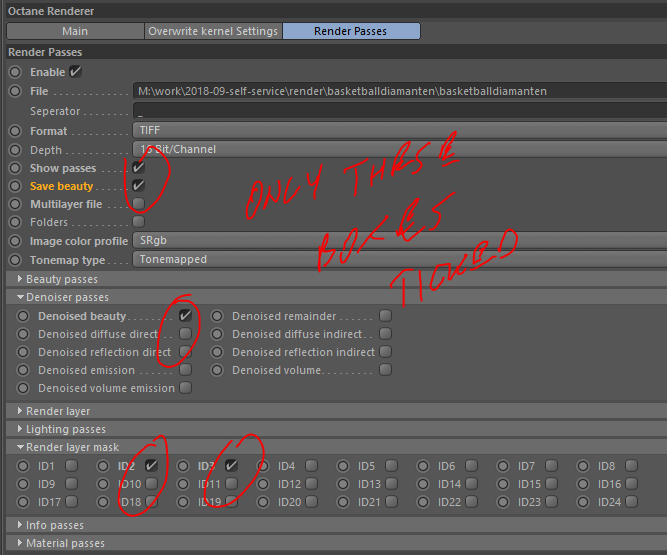Enable Denoised volume checkbox

(x=385, y=370)
